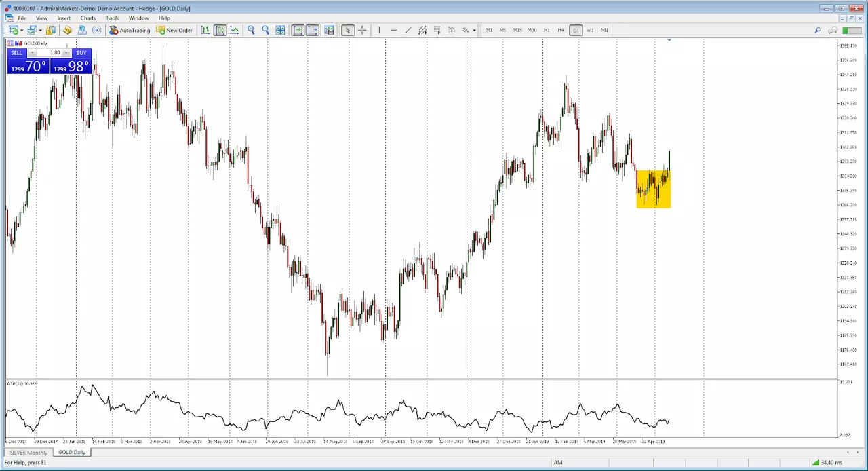Open the Market Watch panel icon

coord(51,30)
